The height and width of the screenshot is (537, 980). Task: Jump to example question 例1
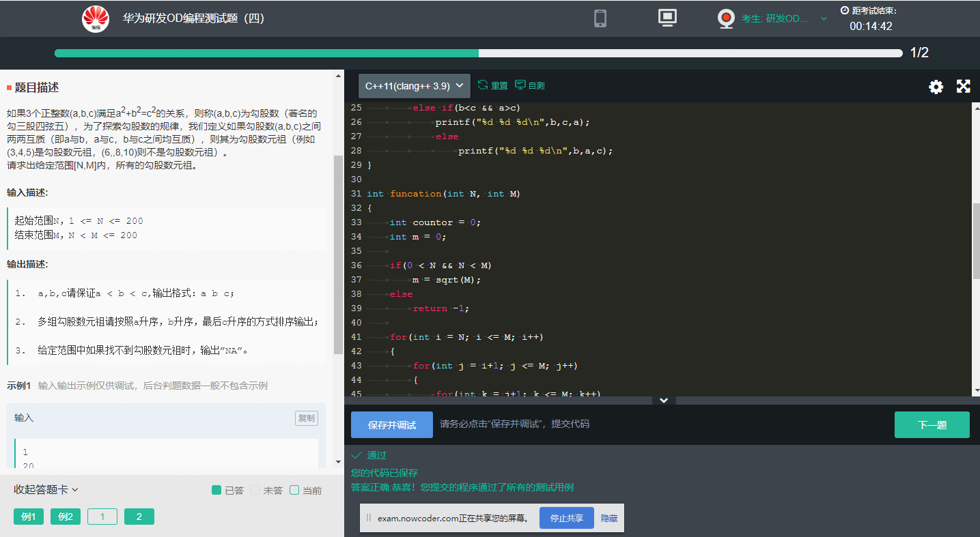[x=29, y=517]
